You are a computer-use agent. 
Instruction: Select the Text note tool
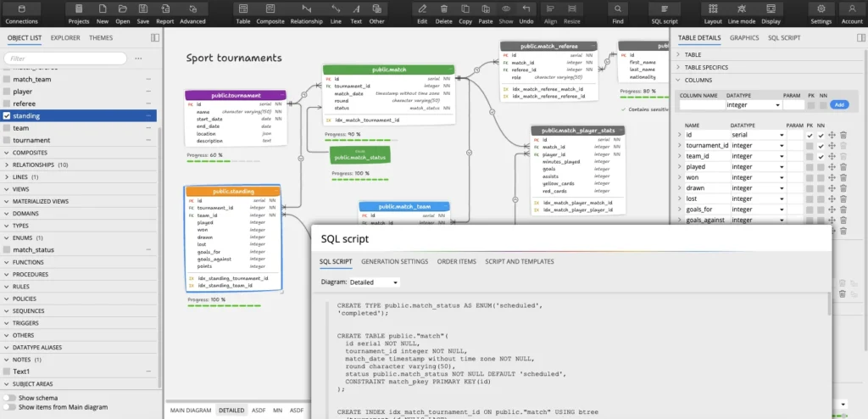pyautogui.click(x=356, y=14)
